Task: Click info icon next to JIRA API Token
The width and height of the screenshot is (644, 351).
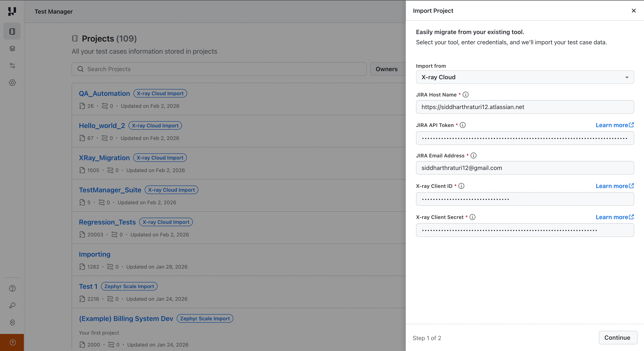Action: pos(462,125)
